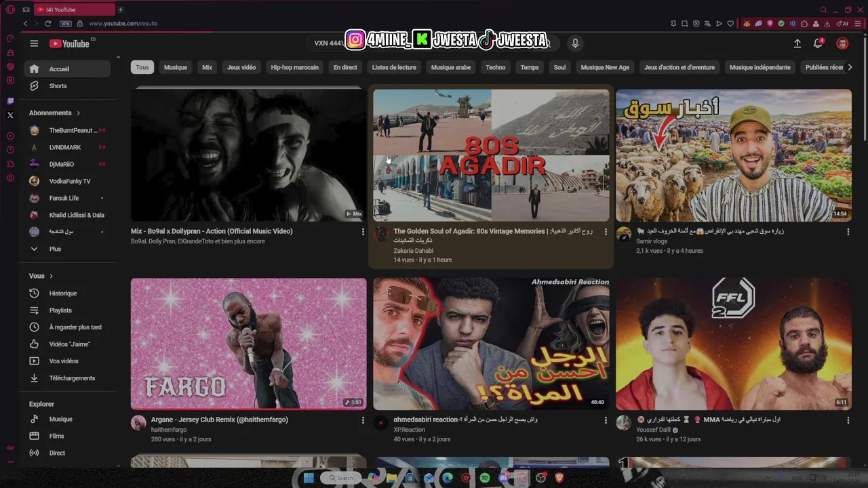Screen dimensions: 868x488
Task: Click the translate page icon
Action: coord(707,23)
